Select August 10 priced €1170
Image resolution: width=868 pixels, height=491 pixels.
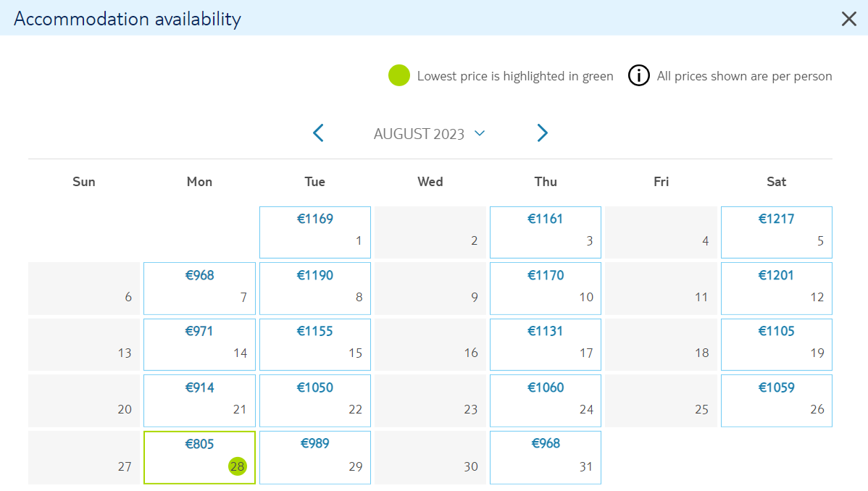(546, 288)
